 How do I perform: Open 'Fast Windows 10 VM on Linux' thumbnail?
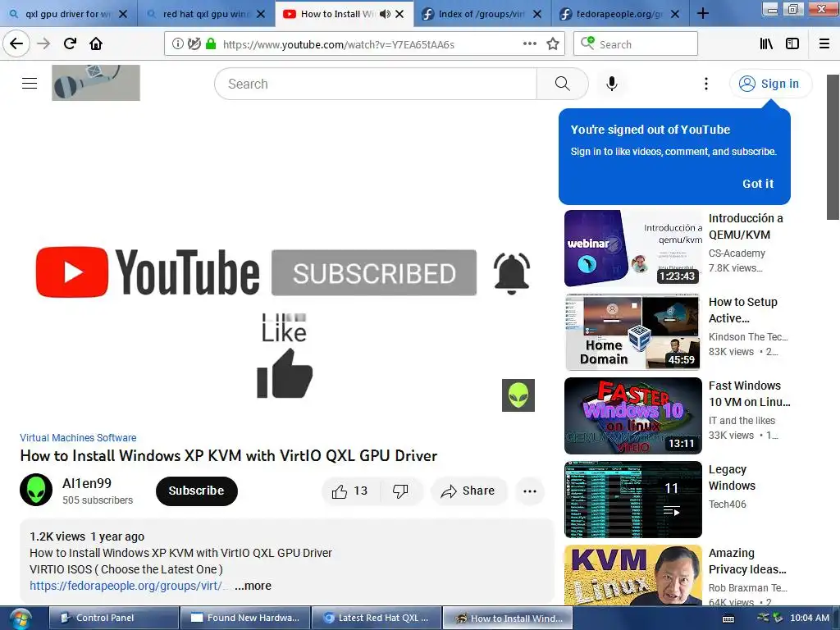[x=632, y=416]
